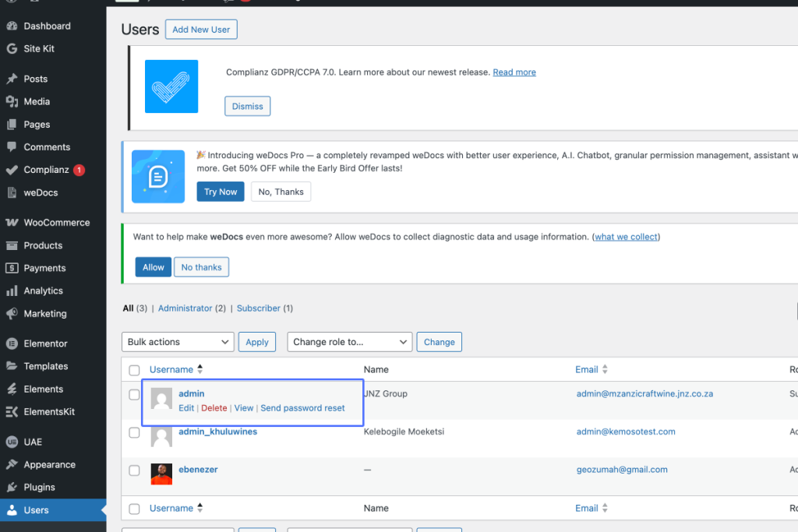Tick the checkbox for user ebenezer
Image resolution: width=798 pixels, height=532 pixels.
click(134, 470)
